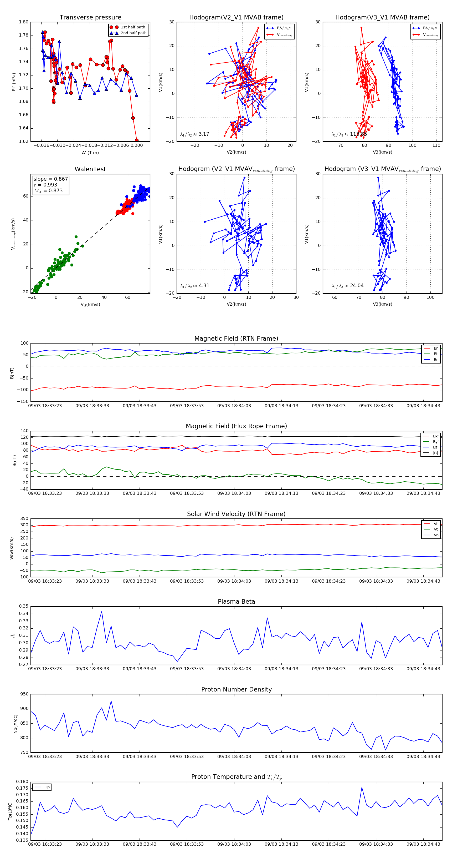Viewport: 473px width, 868px height.
Task: Click the 09/03 18:34:43 tick in Proton Temperature plot
Action: pos(423,844)
